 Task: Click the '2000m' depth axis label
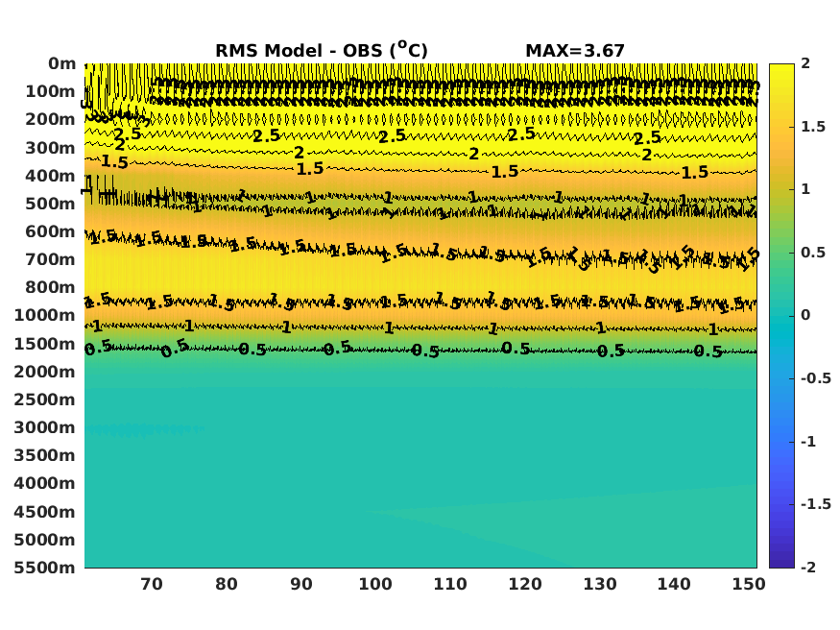pos(45,372)
